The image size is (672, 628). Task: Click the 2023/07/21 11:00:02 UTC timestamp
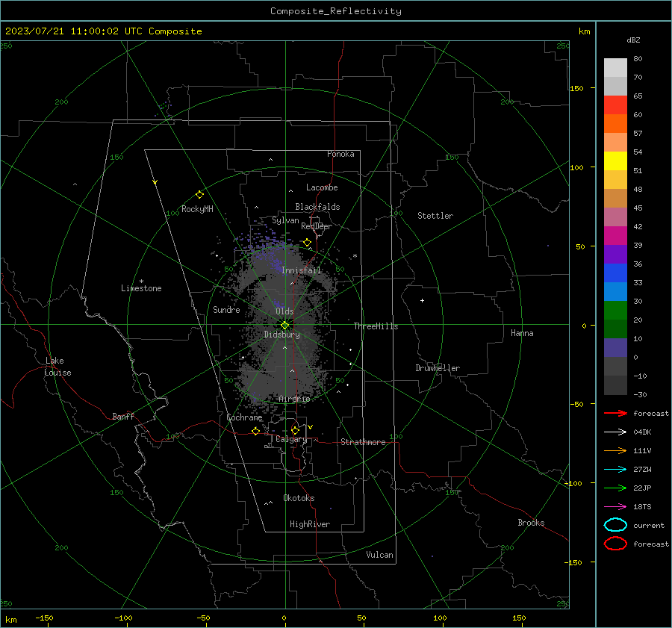click(65, 31)
